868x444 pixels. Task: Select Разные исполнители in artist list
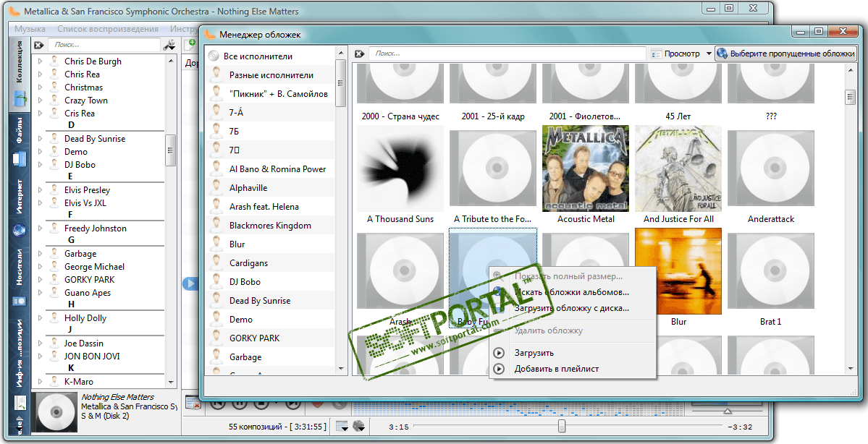click(270, 75)
